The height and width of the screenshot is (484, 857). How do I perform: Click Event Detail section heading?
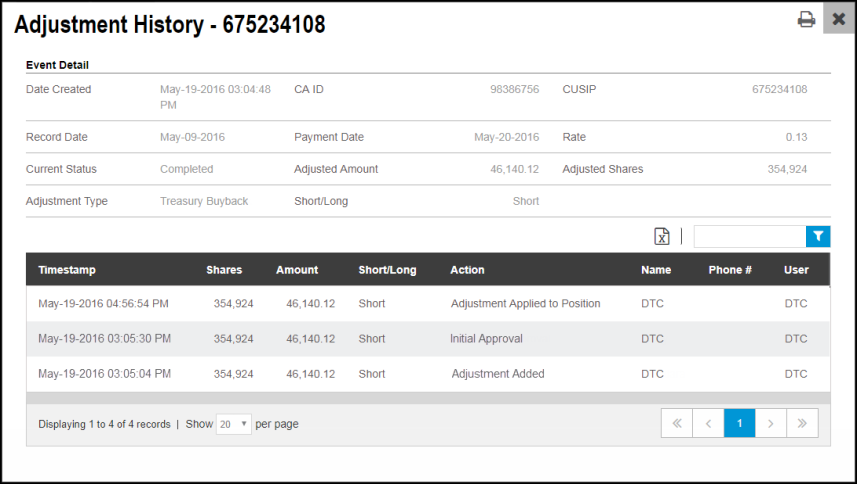[57, 65]
